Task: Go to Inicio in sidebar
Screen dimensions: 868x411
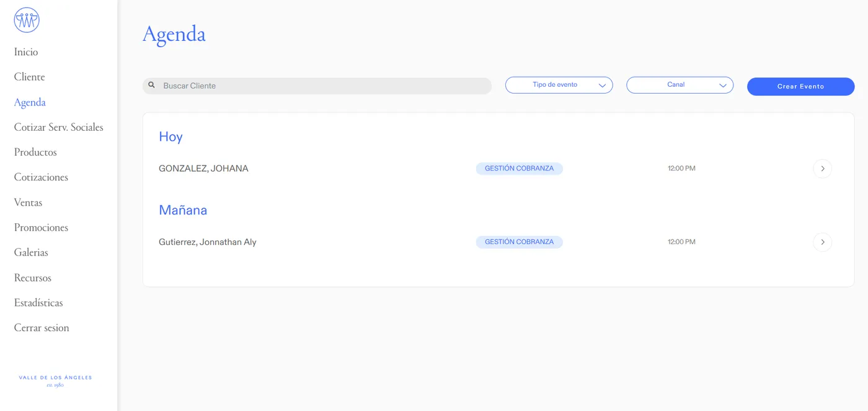Action: [x=26, y=52]
